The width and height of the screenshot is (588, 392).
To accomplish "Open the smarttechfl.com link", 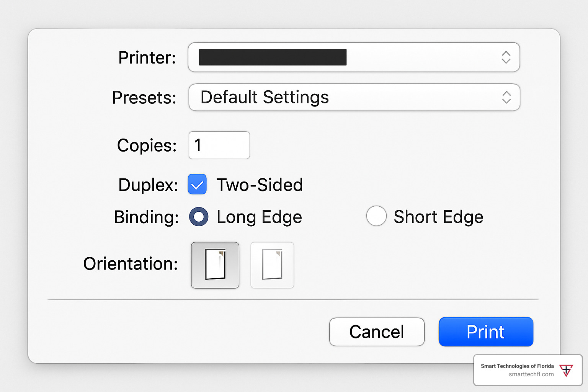I will click(531, 374).
